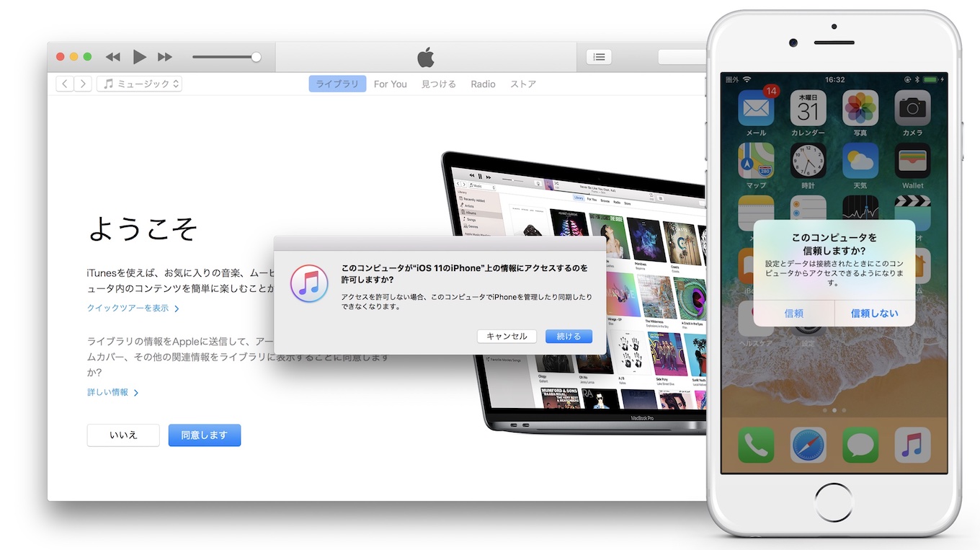Select the ライブラリ tab

337,84
